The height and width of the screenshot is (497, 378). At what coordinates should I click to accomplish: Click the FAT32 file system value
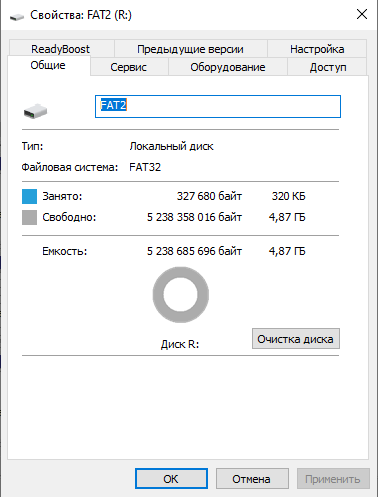point(145,167)
